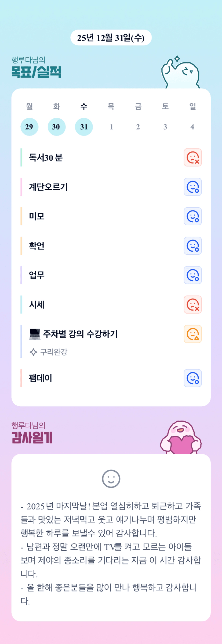Click the status icon for 업무

192,275
